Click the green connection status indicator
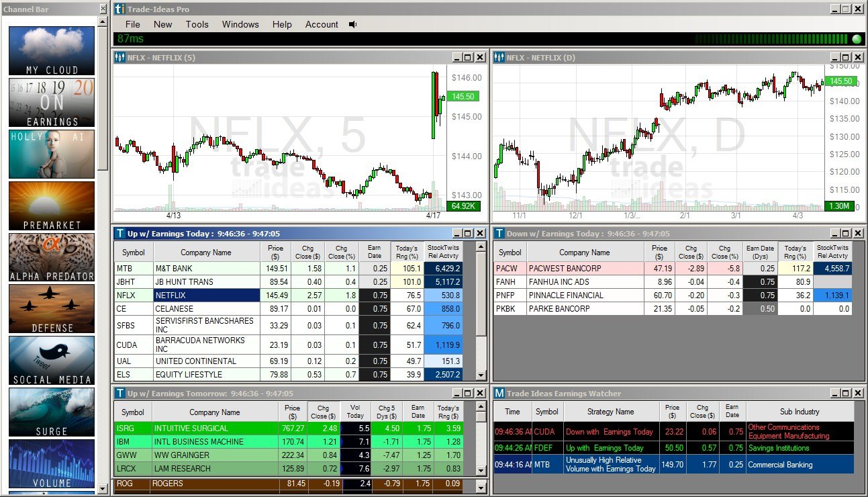Image resolution: width=868 pixels, height=497 pixels. pos(857,39)
